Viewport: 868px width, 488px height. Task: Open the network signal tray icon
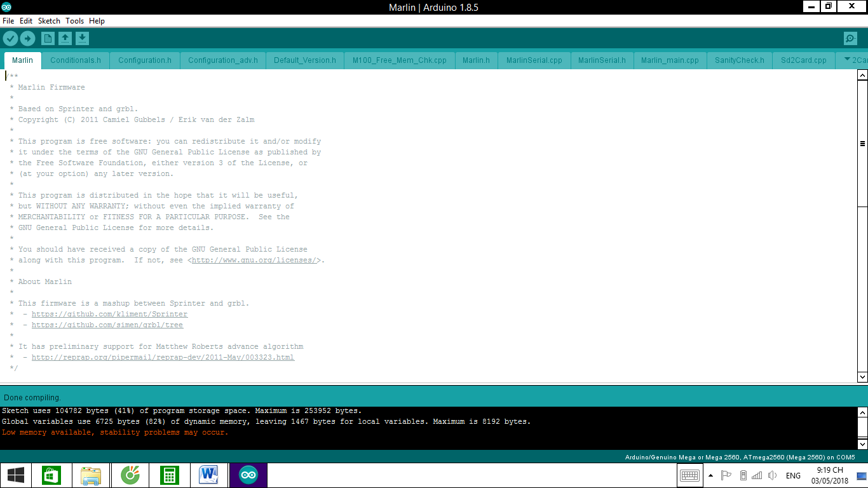click(757, 475)
